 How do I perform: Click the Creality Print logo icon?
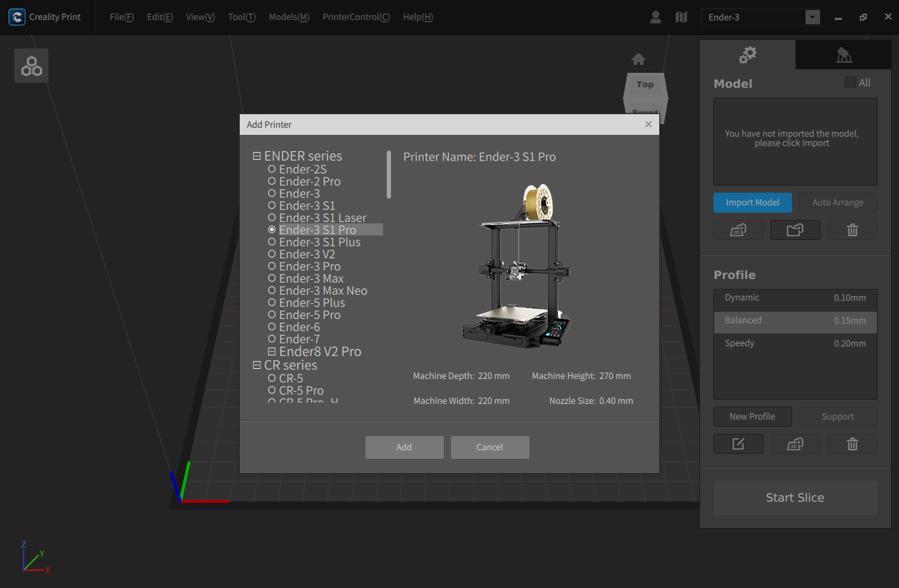[17, 17]
